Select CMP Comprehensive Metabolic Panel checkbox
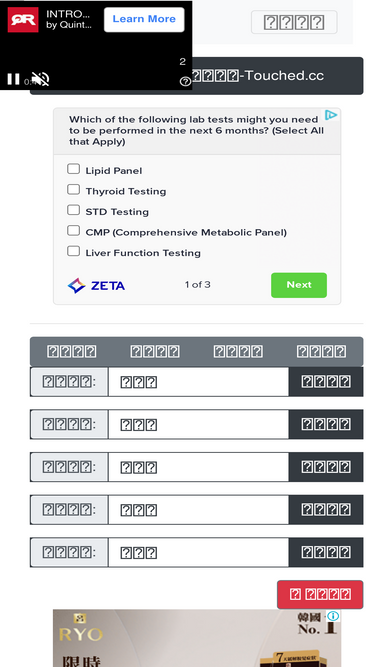This screenshot has height=667, width=375. (x=74, y=231)
